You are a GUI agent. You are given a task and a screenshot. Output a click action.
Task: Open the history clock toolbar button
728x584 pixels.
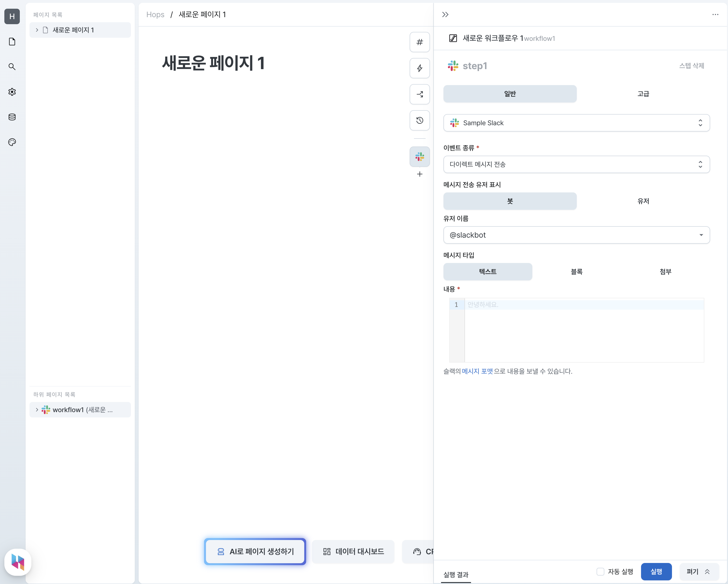point(420,120)
